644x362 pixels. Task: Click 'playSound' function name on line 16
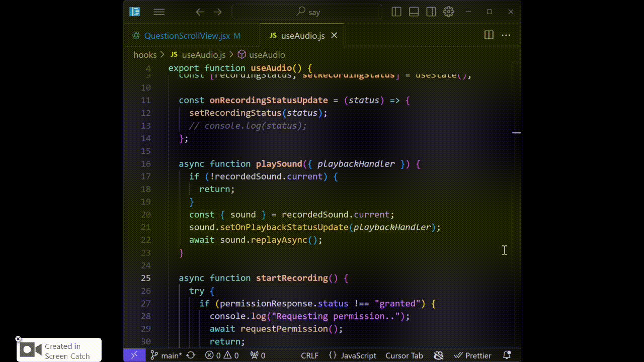click(x=279, y=164)
